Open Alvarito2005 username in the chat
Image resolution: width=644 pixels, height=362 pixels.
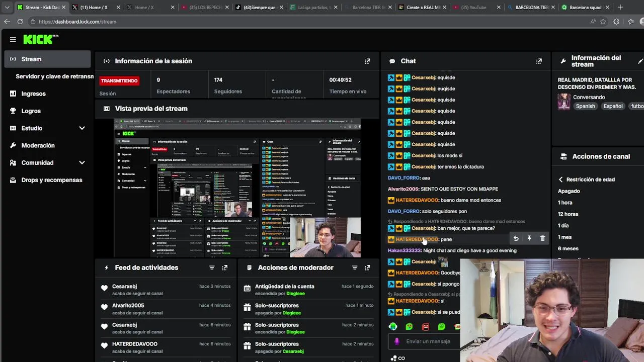403,189
